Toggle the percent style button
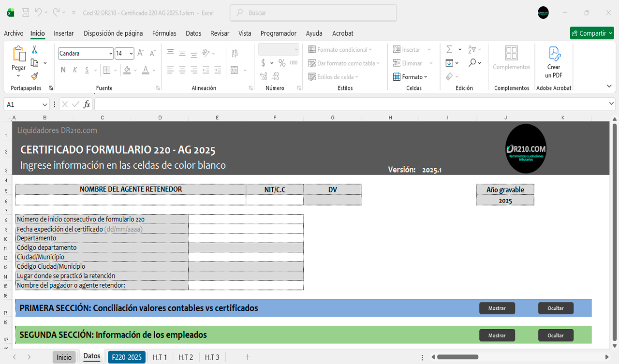The height and width of the screenshot is (364, 619). (x=281, y=63)
